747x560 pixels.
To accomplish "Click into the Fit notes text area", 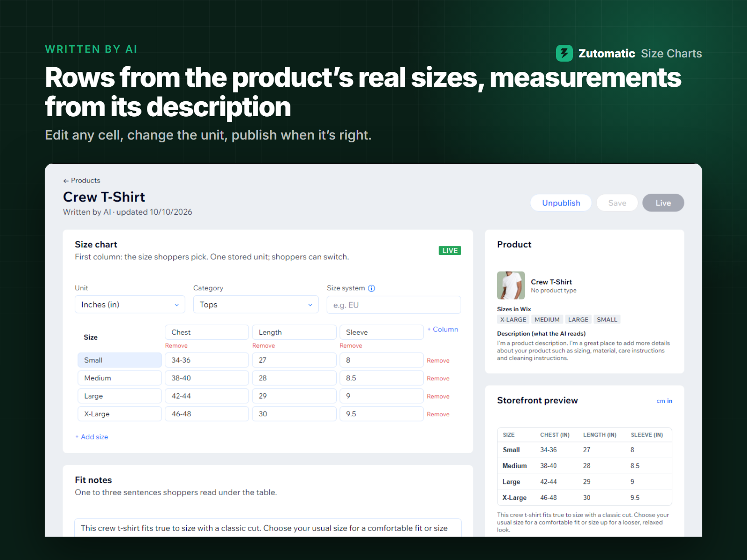I will [268, 528].
